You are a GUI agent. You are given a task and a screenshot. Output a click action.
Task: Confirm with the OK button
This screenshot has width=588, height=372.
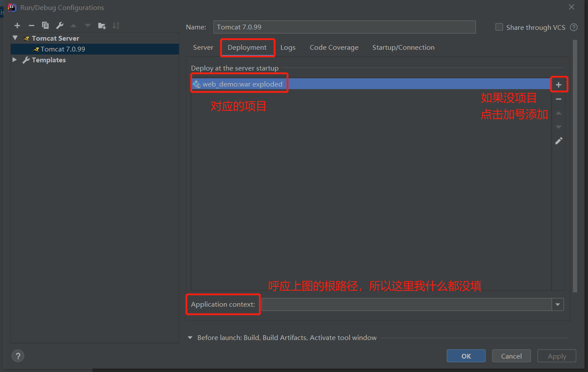[466, 356]
